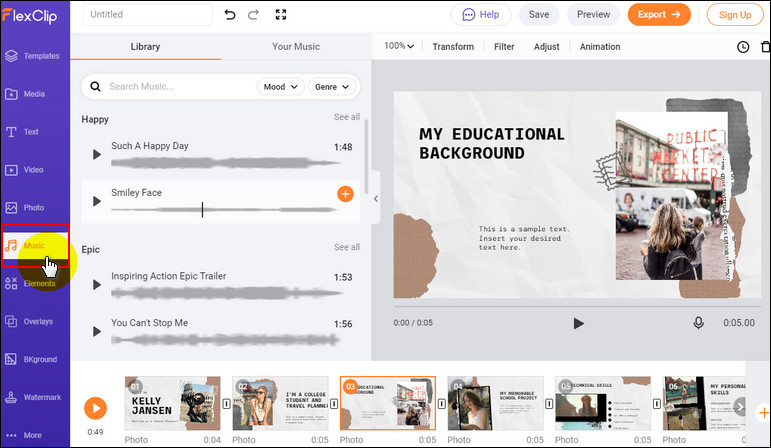This screenshot has width=771, height=448.
Task: Open the Templates sidebar section
Action: (x=34, y=56)
